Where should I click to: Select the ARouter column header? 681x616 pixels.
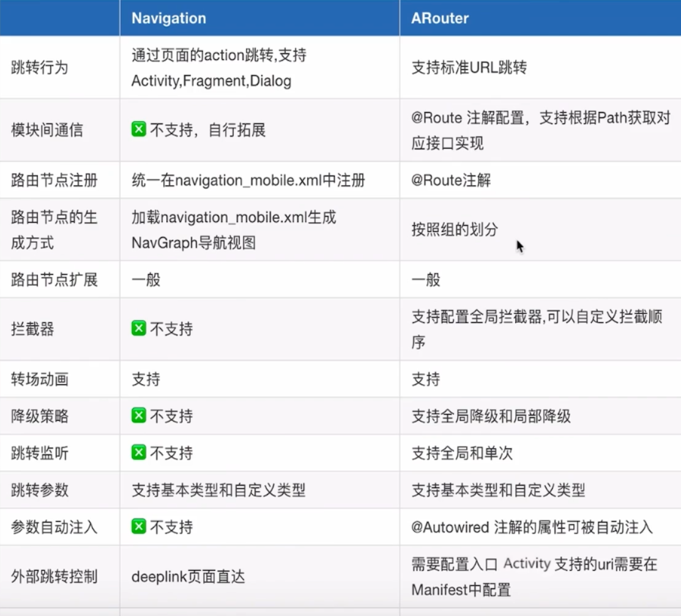click(x=439, y=18)
